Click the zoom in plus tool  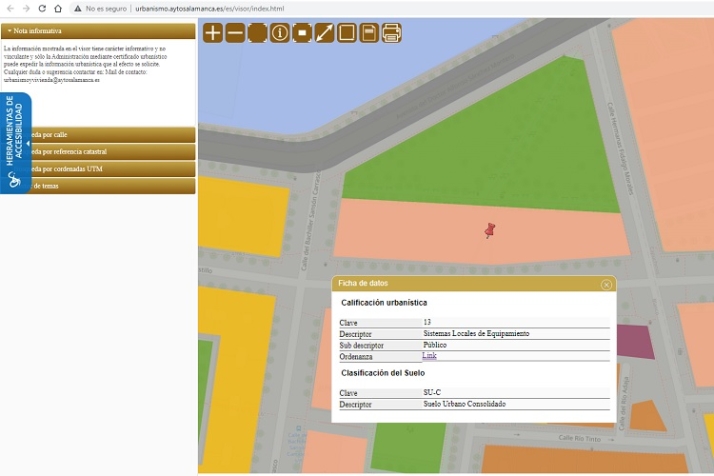tap(213, 33)
